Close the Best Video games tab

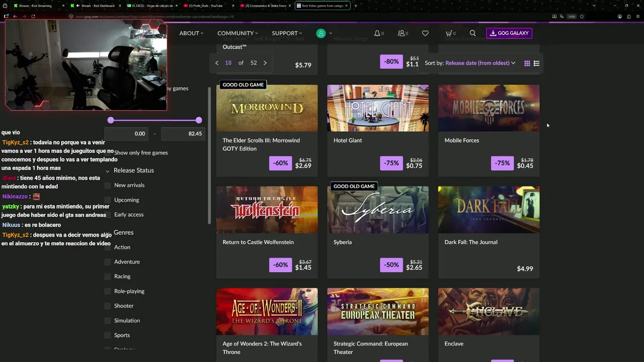pos(346,6)
